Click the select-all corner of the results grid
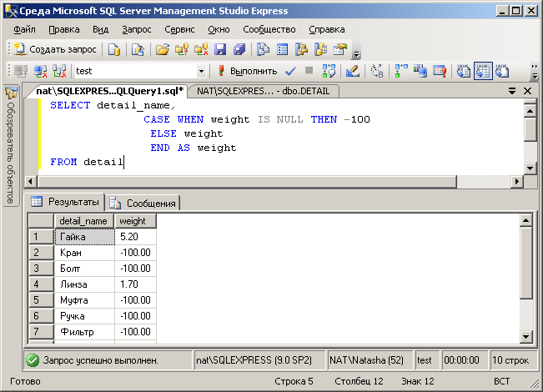Screen dimensions: 543x392 click(41, 221)
